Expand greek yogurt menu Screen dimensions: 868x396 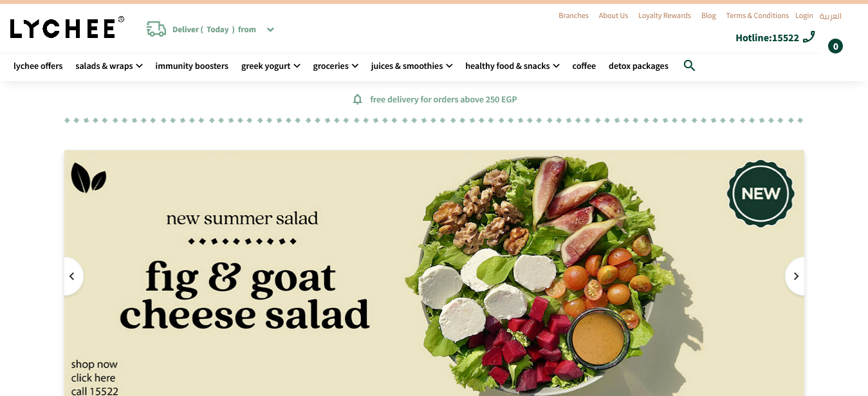click(271, 66)
